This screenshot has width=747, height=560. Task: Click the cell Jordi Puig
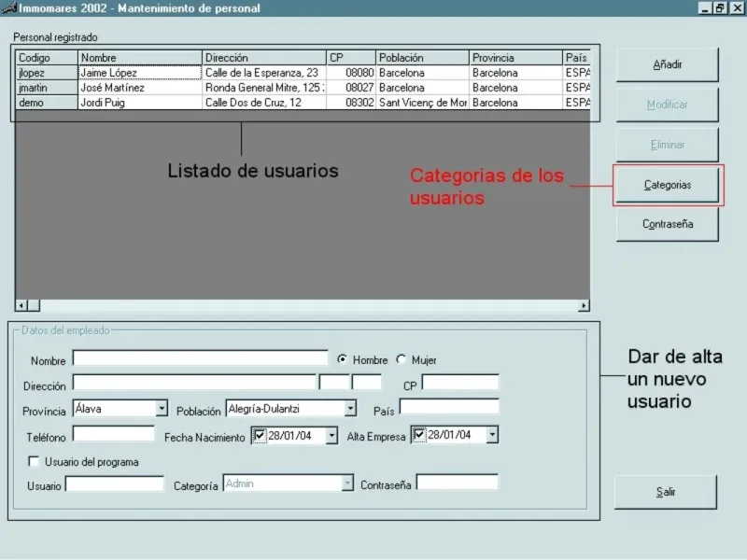139,103
